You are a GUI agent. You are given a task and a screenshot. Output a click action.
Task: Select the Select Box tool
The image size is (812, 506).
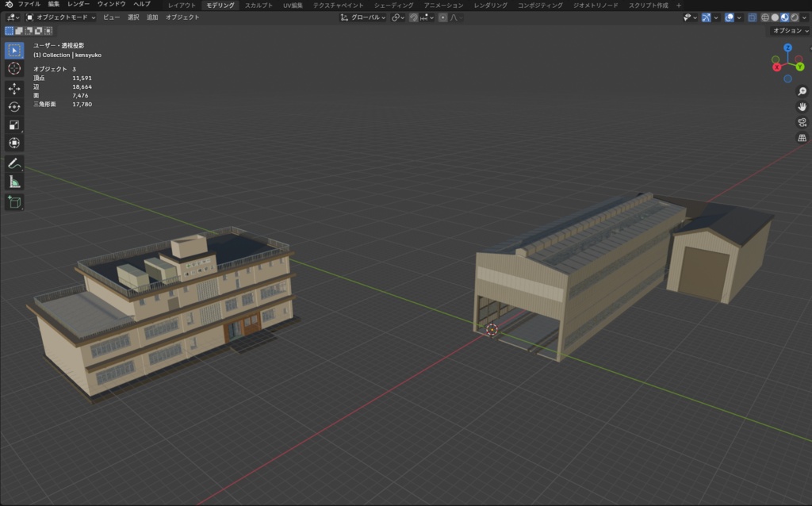click(14, 50)
